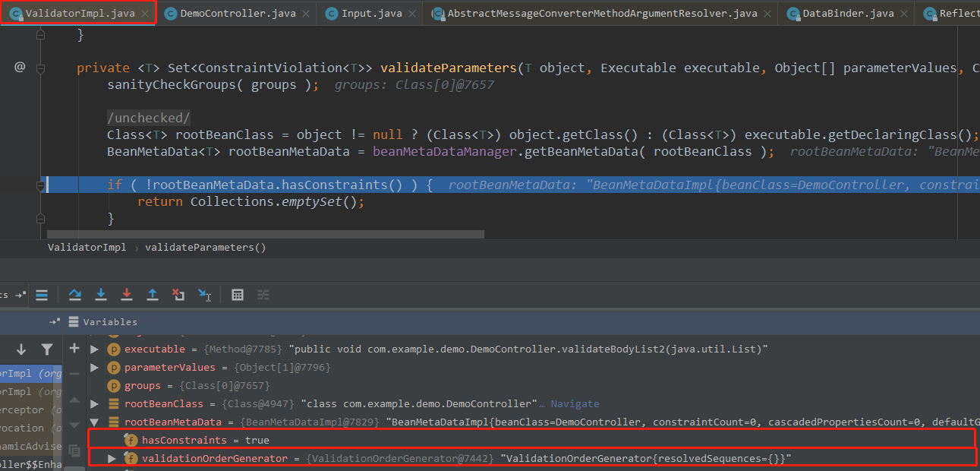Click the Step Out debugger icon
980x471 pixels.
tap(152, 295)
